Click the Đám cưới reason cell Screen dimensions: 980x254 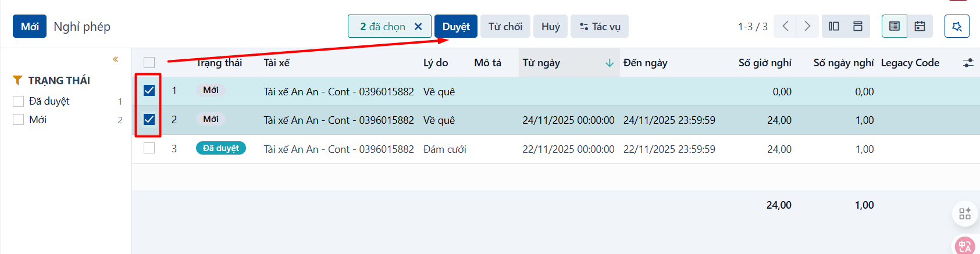click(445, 149)
